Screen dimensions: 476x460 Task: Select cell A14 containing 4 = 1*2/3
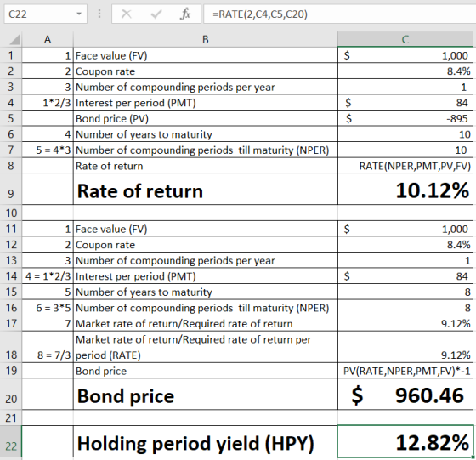[x=48, y=276]
